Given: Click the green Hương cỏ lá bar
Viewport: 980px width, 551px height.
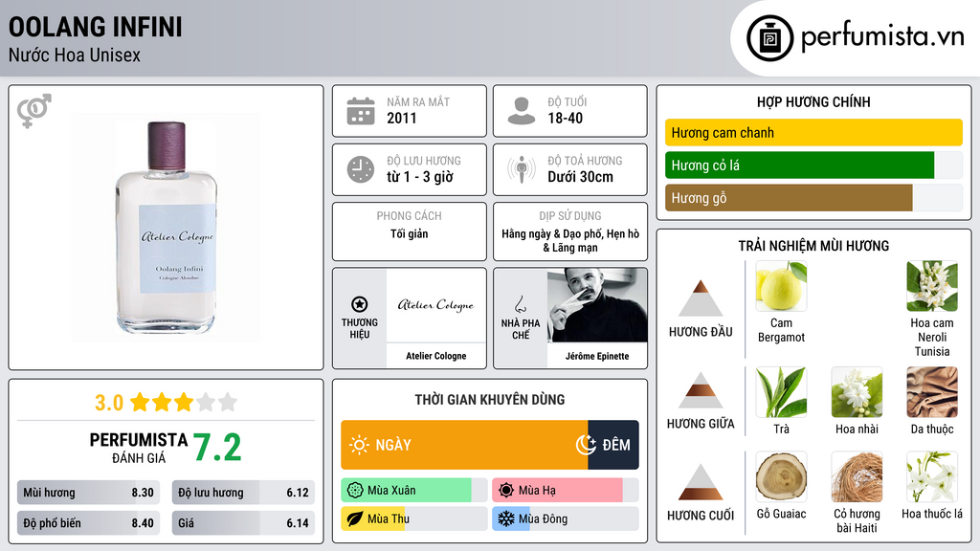Looking at the screenshot, I should (x=799, y=165).
